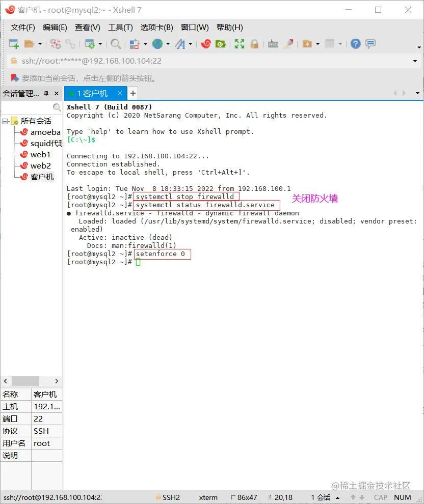The width and height of the screenshot is (424, 504).
Task: Expand the address bar history dropdown
Action: click(x=415, y=61)
